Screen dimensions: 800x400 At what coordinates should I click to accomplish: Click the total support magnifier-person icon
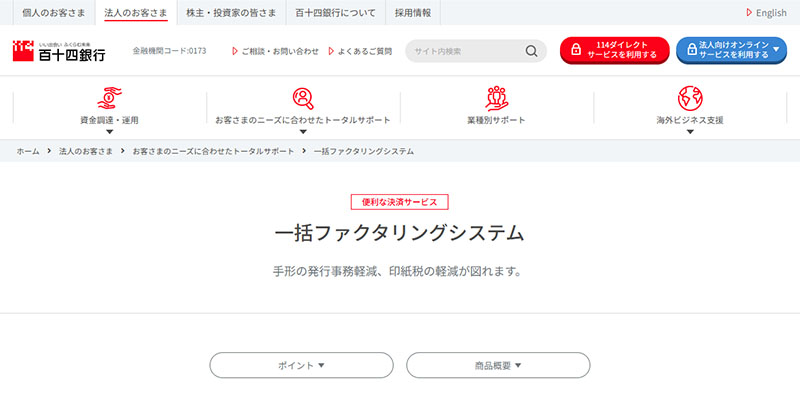303,98
